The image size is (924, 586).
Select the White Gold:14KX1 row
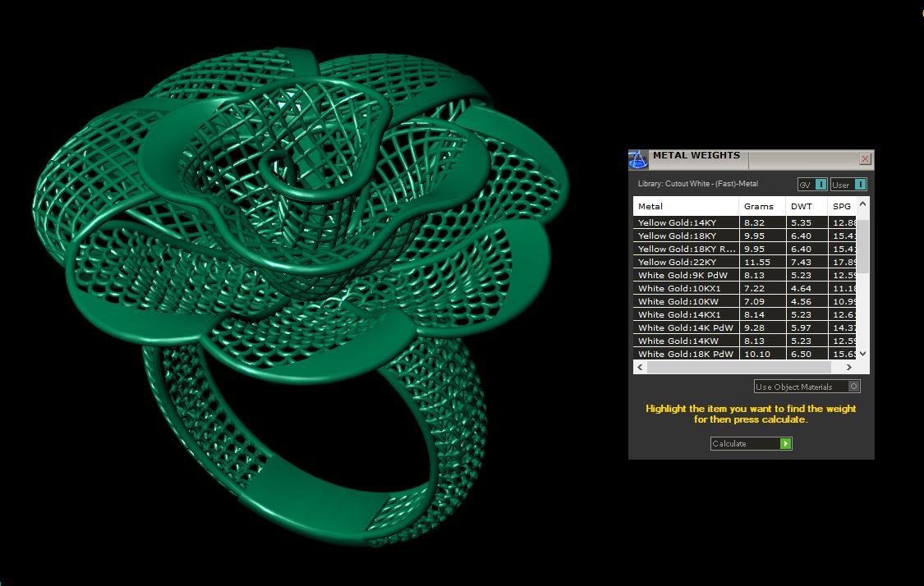[x=745, y=314]
